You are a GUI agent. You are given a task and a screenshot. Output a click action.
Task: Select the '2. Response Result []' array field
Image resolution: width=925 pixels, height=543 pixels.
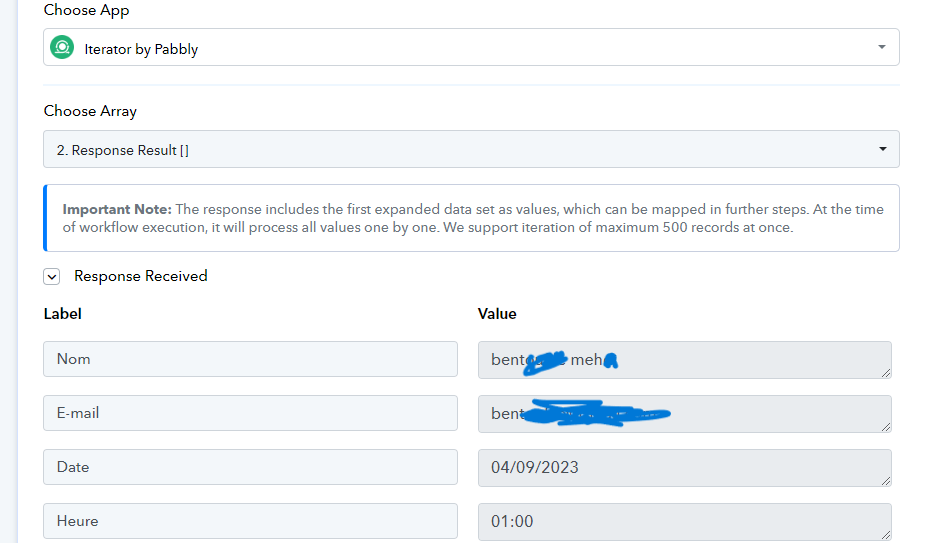tap(471, 149)
